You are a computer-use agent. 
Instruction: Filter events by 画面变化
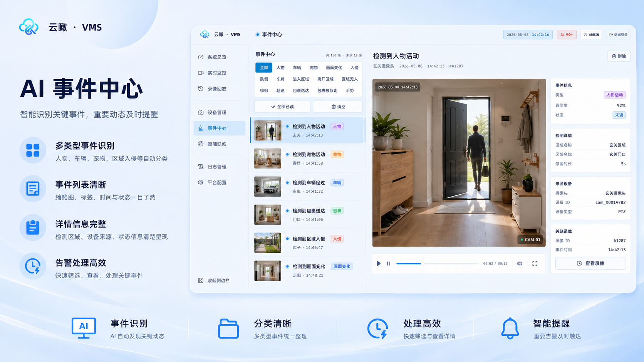coord(334,67)
